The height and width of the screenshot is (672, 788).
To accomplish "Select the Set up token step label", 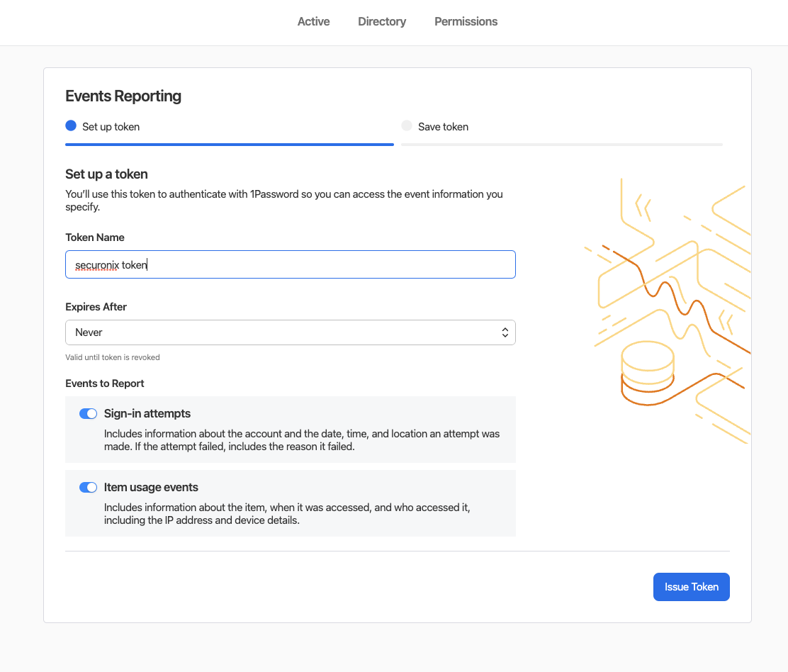I will pyautogui.click(x=111, y=127).
